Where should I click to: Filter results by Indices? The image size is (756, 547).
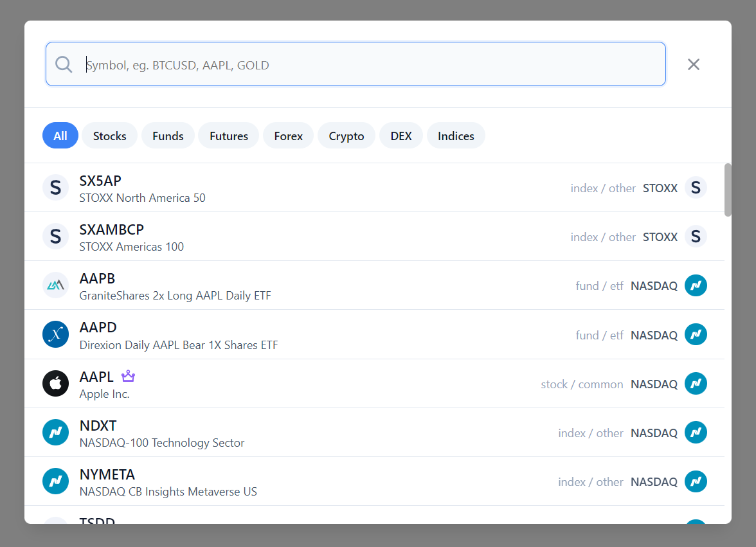pos(456,136)
